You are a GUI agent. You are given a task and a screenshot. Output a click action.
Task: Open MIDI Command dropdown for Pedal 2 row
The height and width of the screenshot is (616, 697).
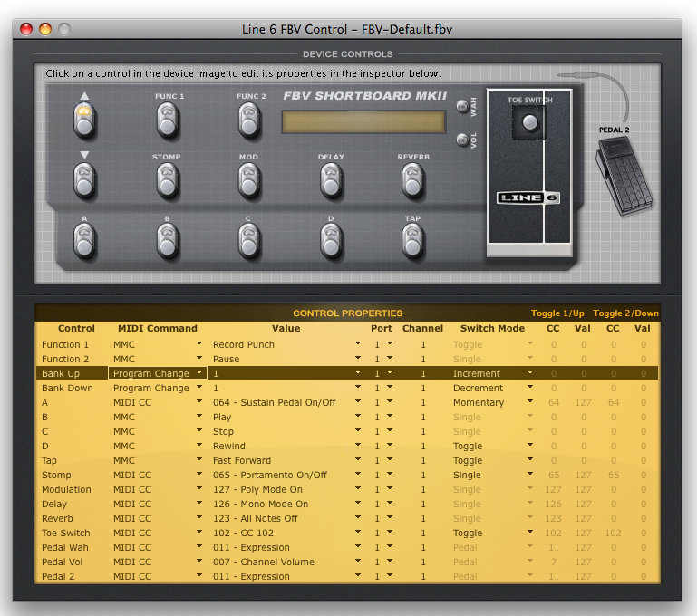199,575
